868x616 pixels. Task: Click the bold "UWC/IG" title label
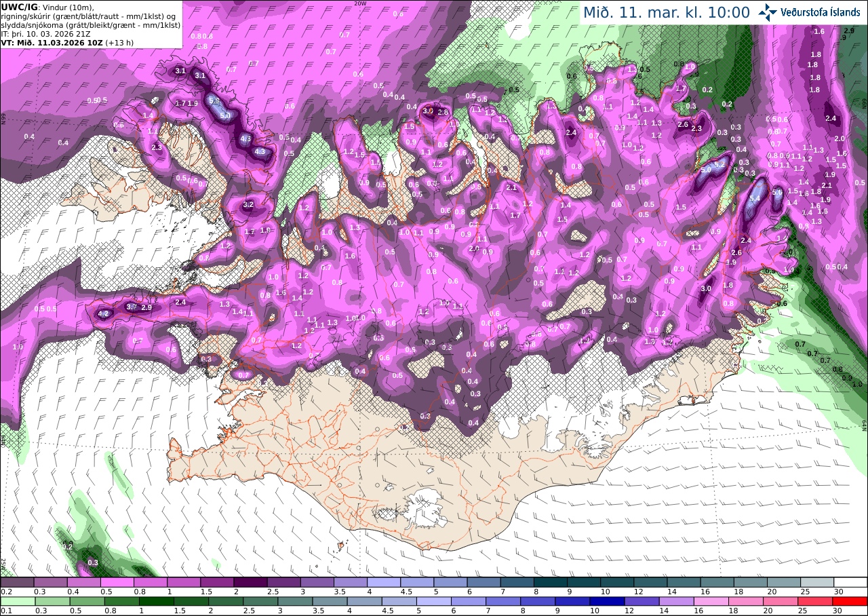[x=20, y=7]
